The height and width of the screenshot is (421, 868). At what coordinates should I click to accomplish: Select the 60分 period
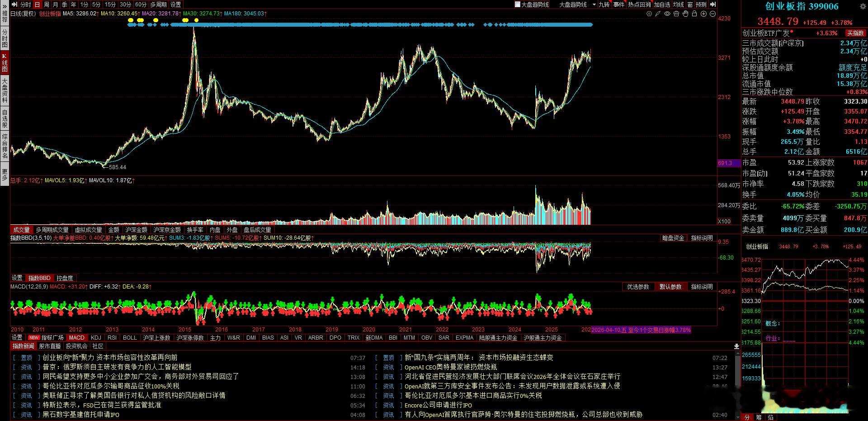point(141,5)
